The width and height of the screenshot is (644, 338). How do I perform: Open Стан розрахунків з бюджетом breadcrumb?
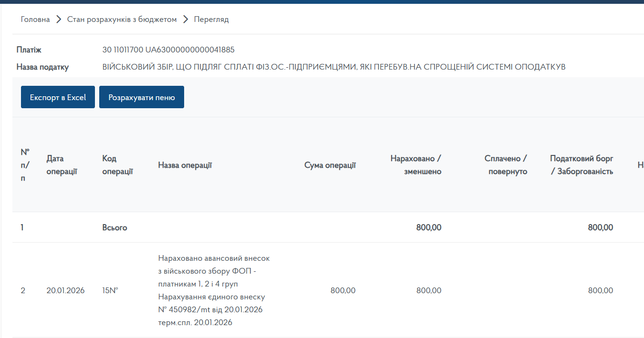point(122,20)
